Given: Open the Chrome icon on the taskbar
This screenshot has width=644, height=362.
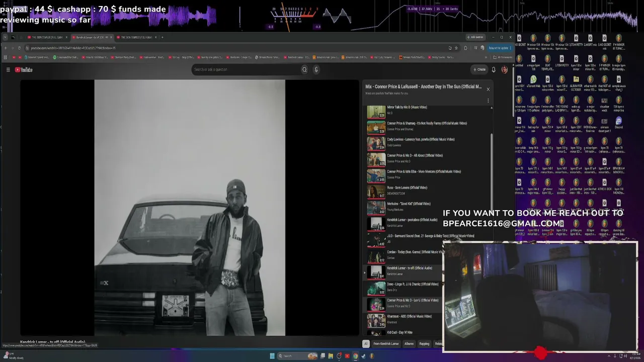Looking at the screenshot, I should (355, 356).
